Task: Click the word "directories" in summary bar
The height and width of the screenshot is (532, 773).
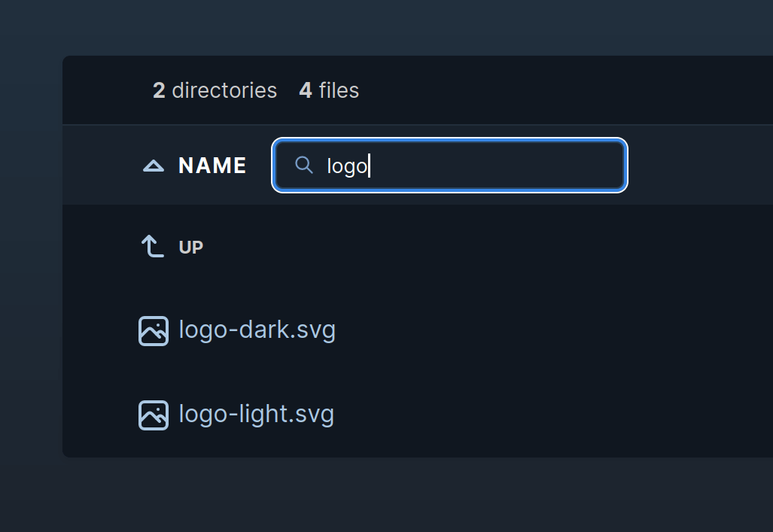Action: coord(224,90)
